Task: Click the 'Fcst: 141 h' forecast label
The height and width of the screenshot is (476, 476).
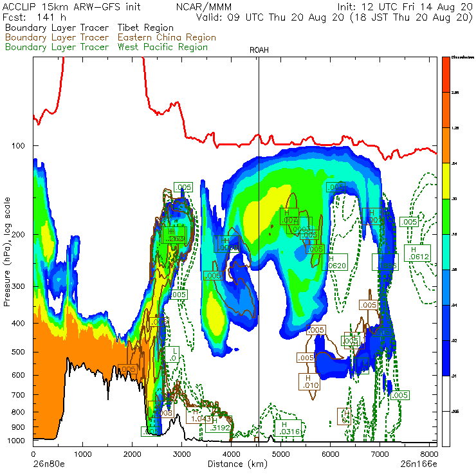Action: click(x=34, y=17)
